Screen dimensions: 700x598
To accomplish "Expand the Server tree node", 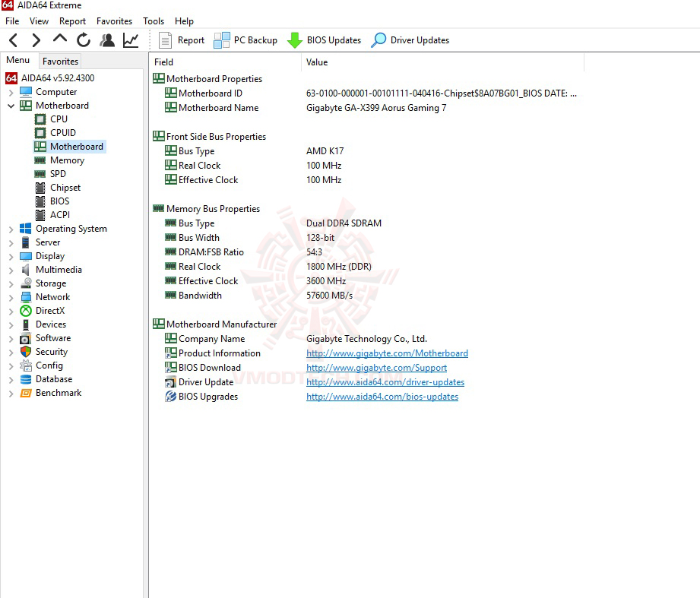I will [x=11, y=242].
